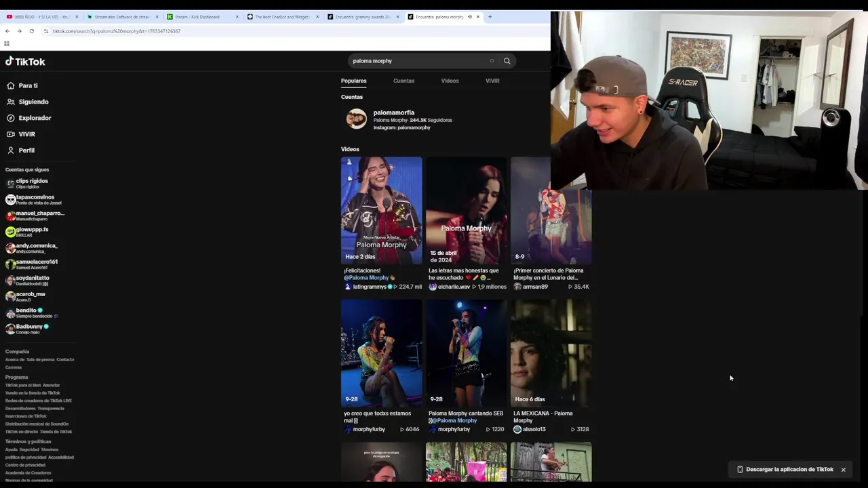
Task: Open the palomamorfia account name link
Action: pos(393,113)
